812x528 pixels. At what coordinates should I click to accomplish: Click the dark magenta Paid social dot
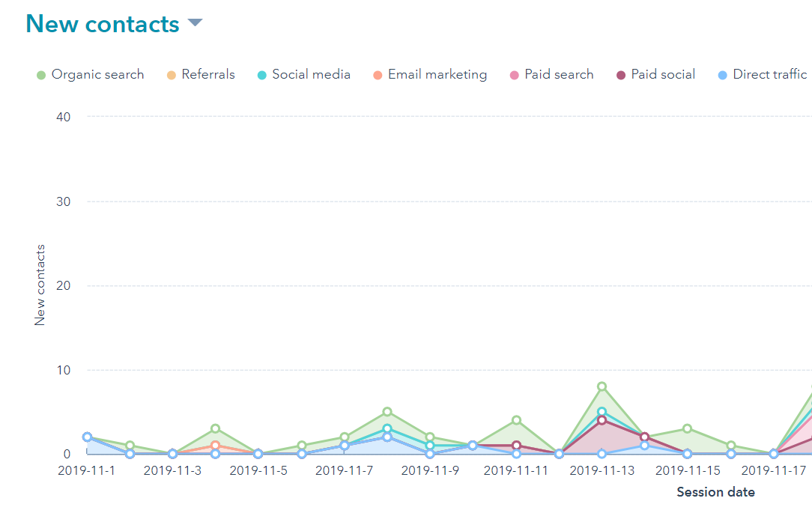[x=621, y=76]
